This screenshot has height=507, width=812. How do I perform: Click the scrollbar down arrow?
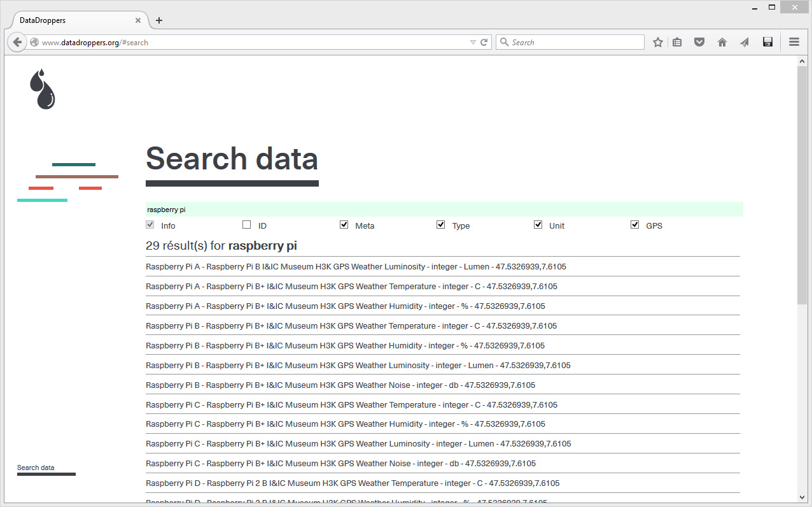click(x=802, y=497)
